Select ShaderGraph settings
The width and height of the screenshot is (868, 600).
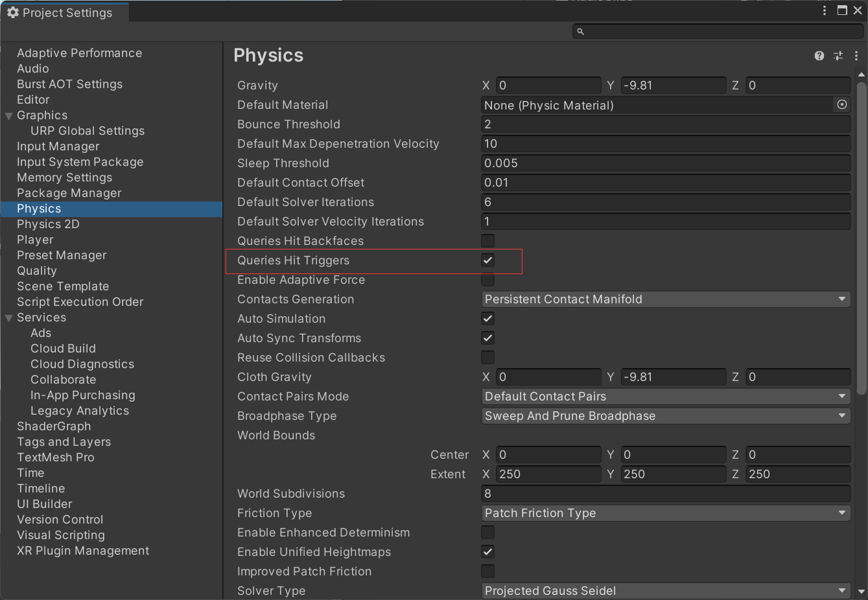tap(54, 426)
